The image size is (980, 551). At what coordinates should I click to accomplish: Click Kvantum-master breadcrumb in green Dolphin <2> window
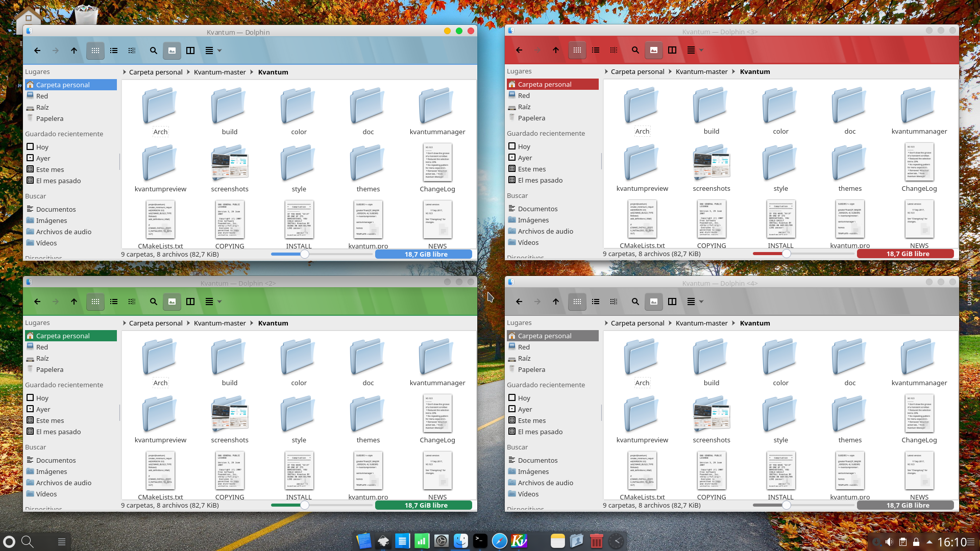point(220,323)
